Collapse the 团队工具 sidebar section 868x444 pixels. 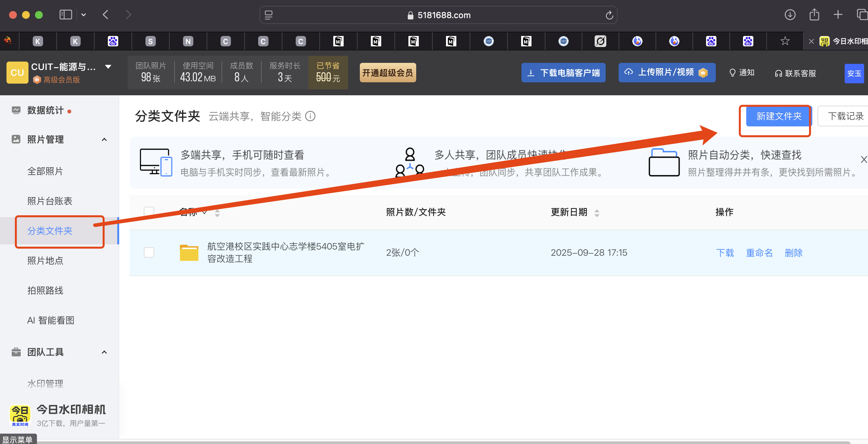(x=104, y=352)
